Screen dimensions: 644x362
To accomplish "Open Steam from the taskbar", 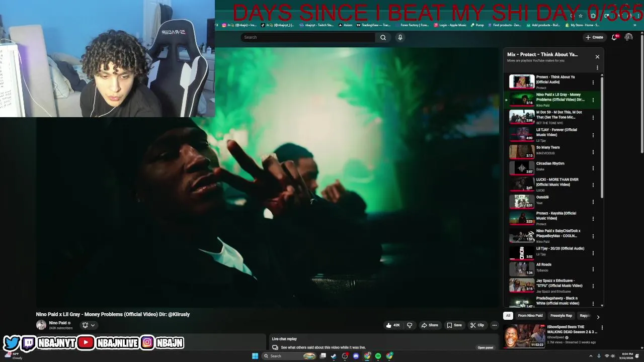I will click(x=333, y=356).
